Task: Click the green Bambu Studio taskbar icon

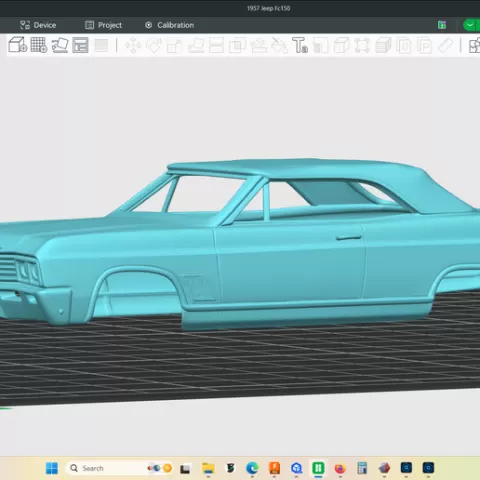Action: [318, 468]
